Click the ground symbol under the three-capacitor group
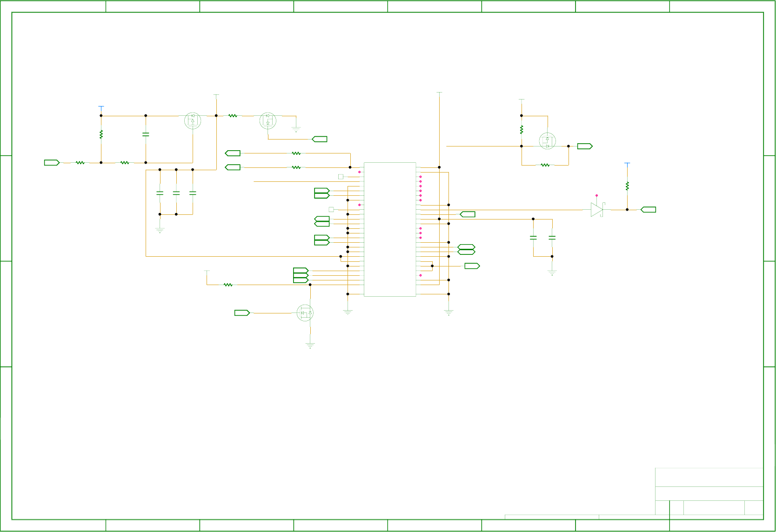The width and height of the screenshot is (776, 532). coord(160,230)
